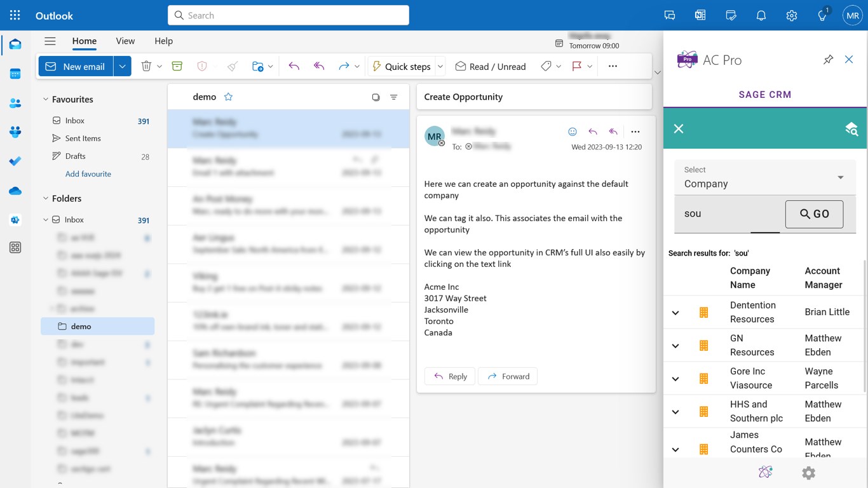Click the CRM search field containing 'sou'
868x488 pixels.
pos(729,214)
